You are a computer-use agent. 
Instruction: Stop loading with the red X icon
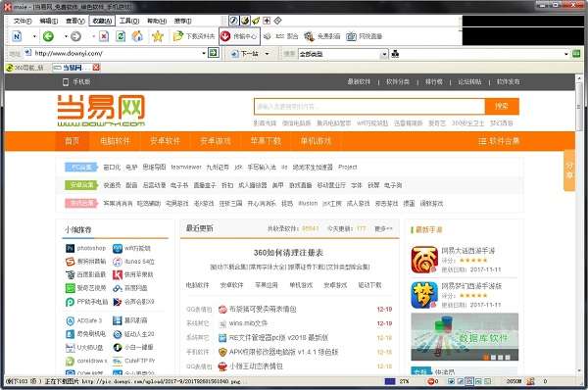click(x=104, y=36)
